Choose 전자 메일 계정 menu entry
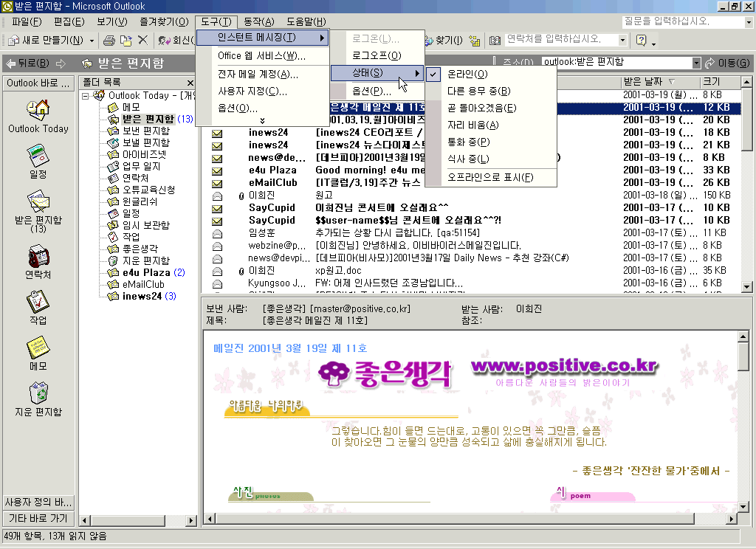Image resolution: width=756 pixels, height=549 pixels. pos(258,75)
